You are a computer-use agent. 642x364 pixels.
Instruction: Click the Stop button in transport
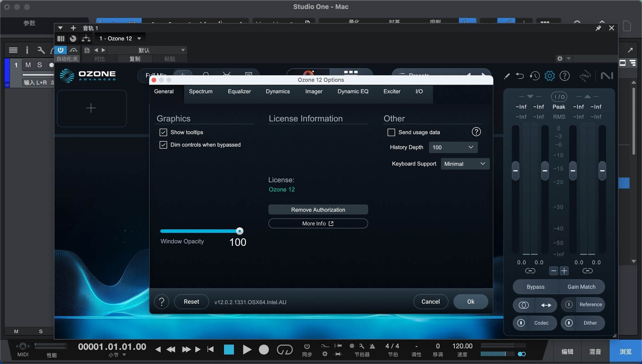[x=229, y=350]
